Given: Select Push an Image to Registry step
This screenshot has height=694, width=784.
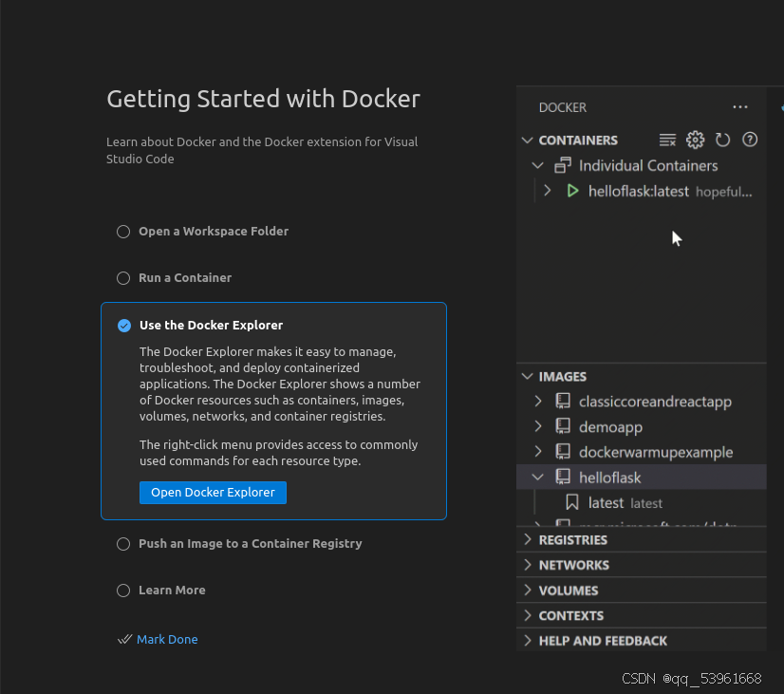Looking at the screenshot, I should coord(250,543).
